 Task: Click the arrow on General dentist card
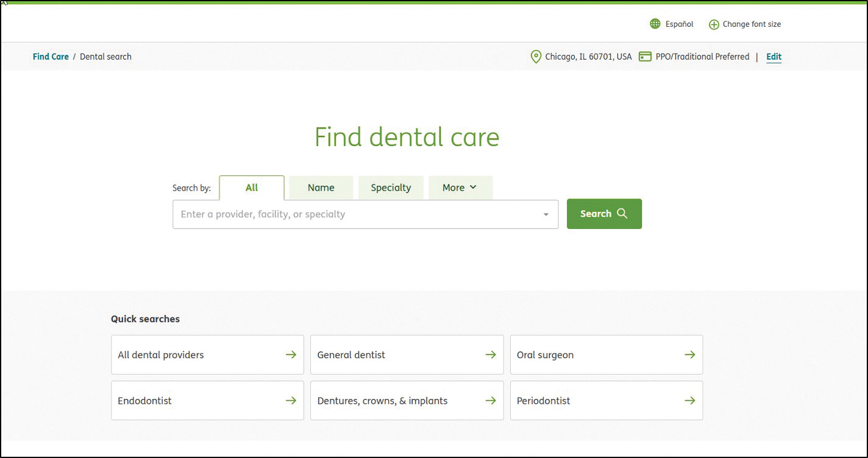pos(490,354)
